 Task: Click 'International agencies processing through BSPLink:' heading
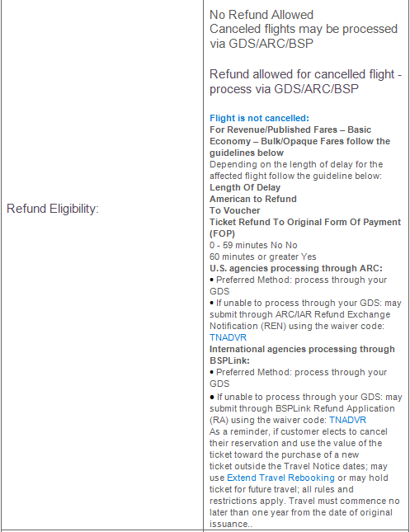pos(302,355)
